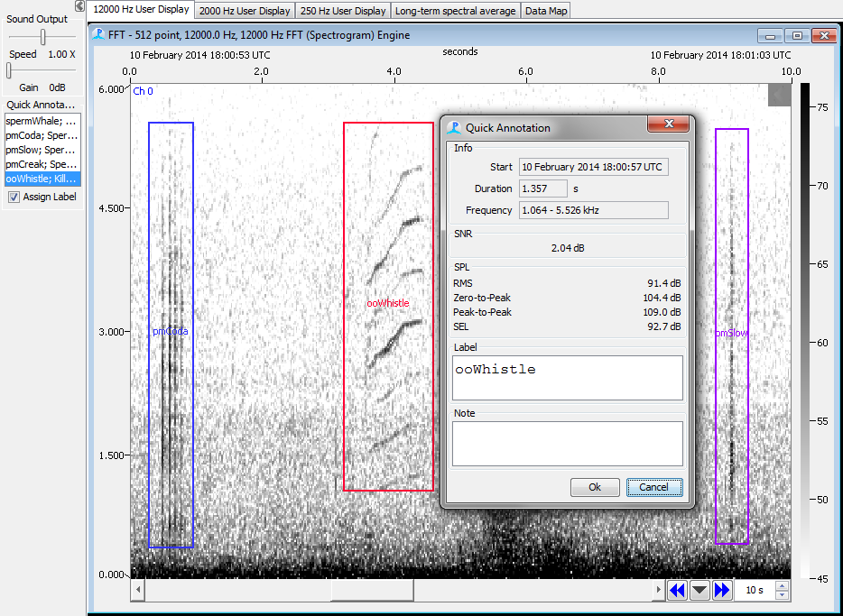Click the Quick Annotation dialog logo icon
Image resolution: width=843 pixels, height=616 pixels.
tap(454, 128)
